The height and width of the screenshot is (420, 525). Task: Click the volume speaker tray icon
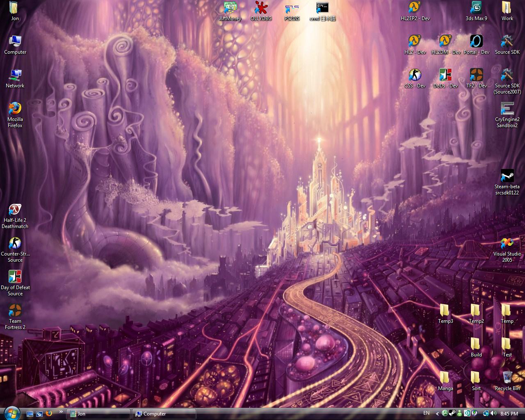[x=493, y=413]
